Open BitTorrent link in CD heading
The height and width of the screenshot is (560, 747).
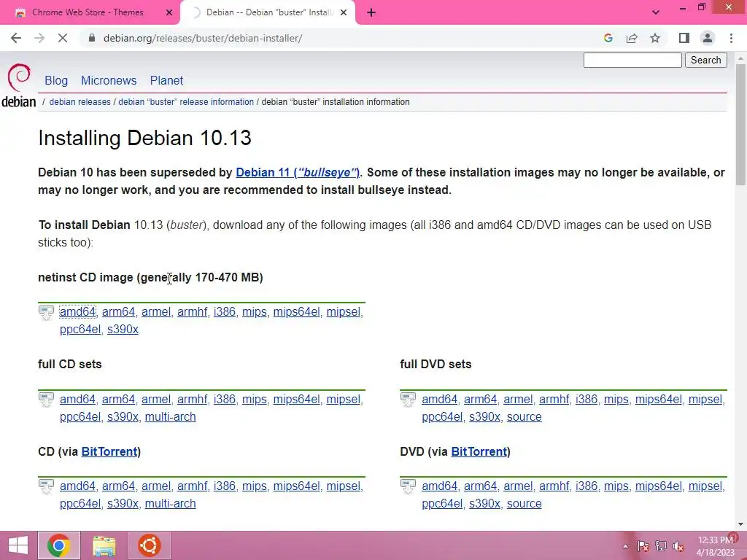click(109, 451)
